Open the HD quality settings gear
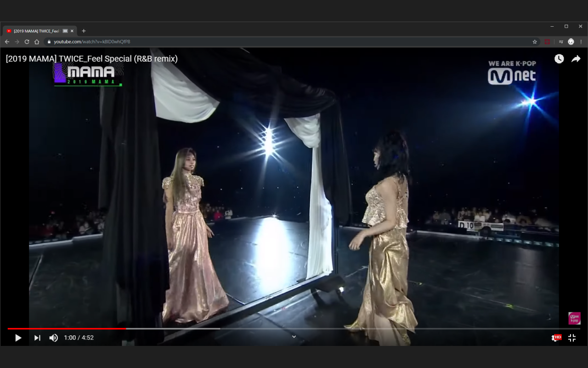This screenshot has width=588, height=368. [x=555, y=338]
